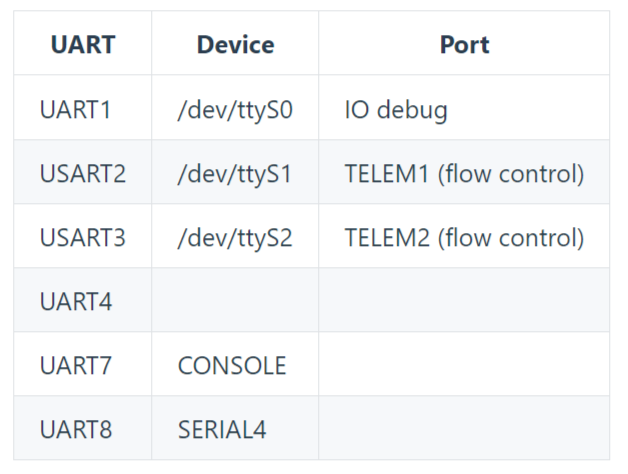Viewport: 628px width, 474px height.
Task: Select TELEM2 (flow control) port cell
Action: click(x=464, y=238)
